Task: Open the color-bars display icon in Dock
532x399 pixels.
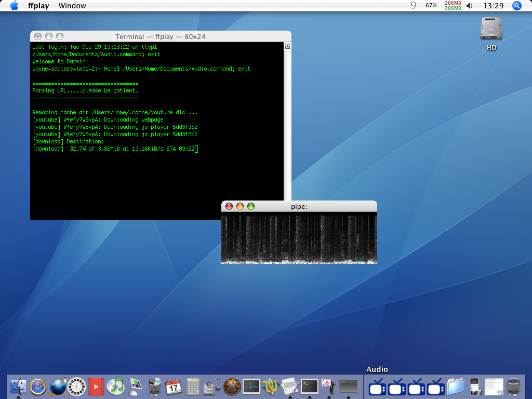Action: tap(135, 387)
